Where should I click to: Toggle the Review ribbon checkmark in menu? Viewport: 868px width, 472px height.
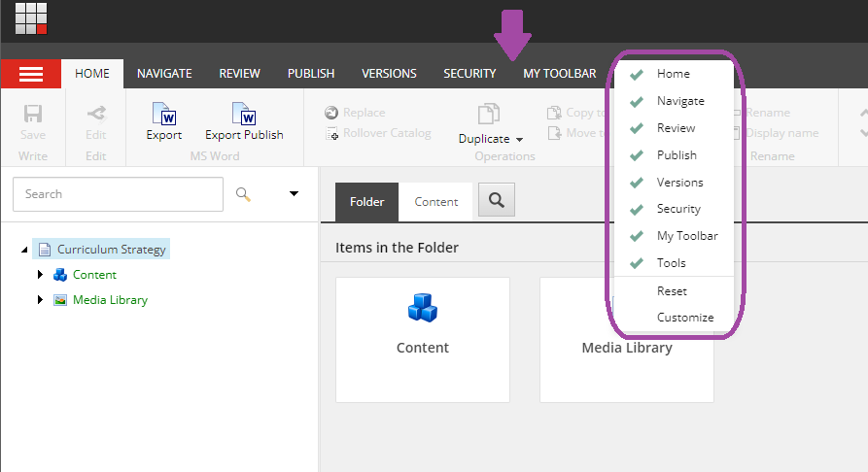pyautogui.click(x=637, y=128)
